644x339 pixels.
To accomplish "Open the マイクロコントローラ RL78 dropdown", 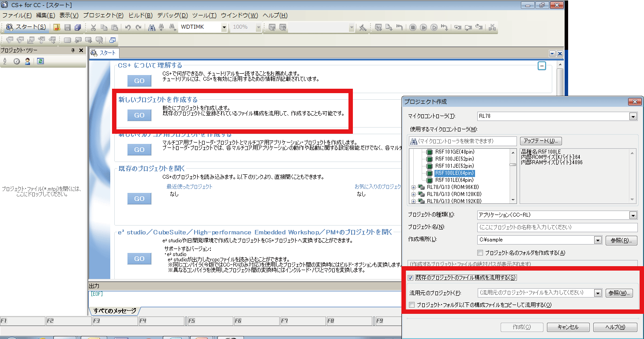I will coord(633,117).
